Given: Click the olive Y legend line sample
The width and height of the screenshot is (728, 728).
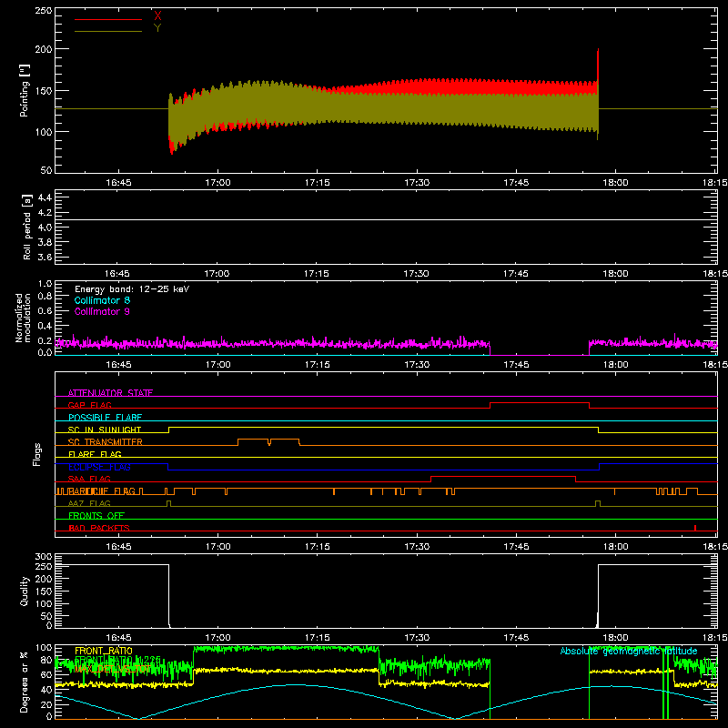Looking at the screenshot, I should [108, 32].
